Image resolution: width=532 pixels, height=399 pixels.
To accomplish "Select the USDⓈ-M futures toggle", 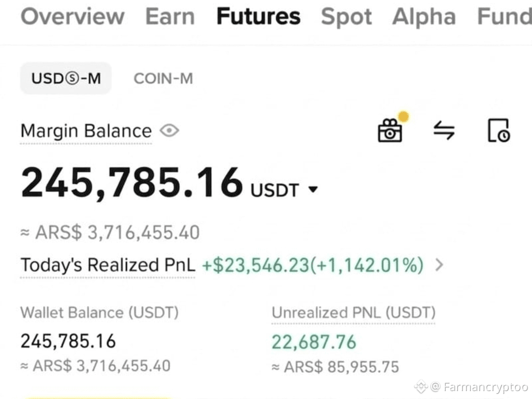I will [66, 78].
